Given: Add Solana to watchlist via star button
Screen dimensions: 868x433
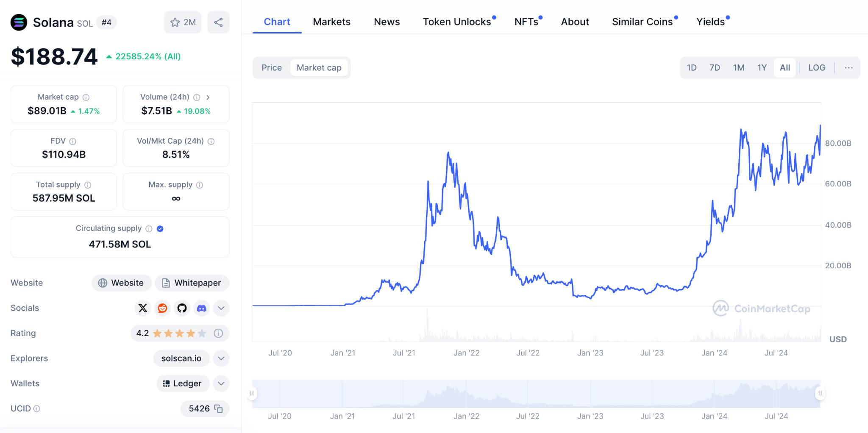Looking at the screenshot, I should (183, 22).
